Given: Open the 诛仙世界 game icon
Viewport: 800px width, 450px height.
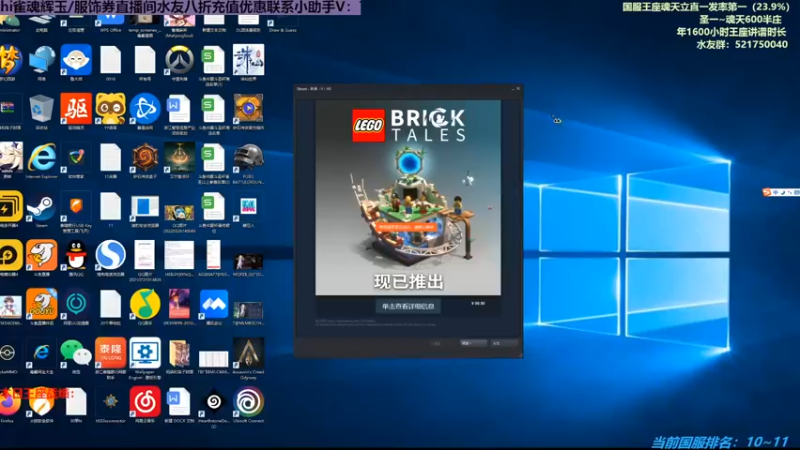Looking at the screenshot, I should point(248,60).
